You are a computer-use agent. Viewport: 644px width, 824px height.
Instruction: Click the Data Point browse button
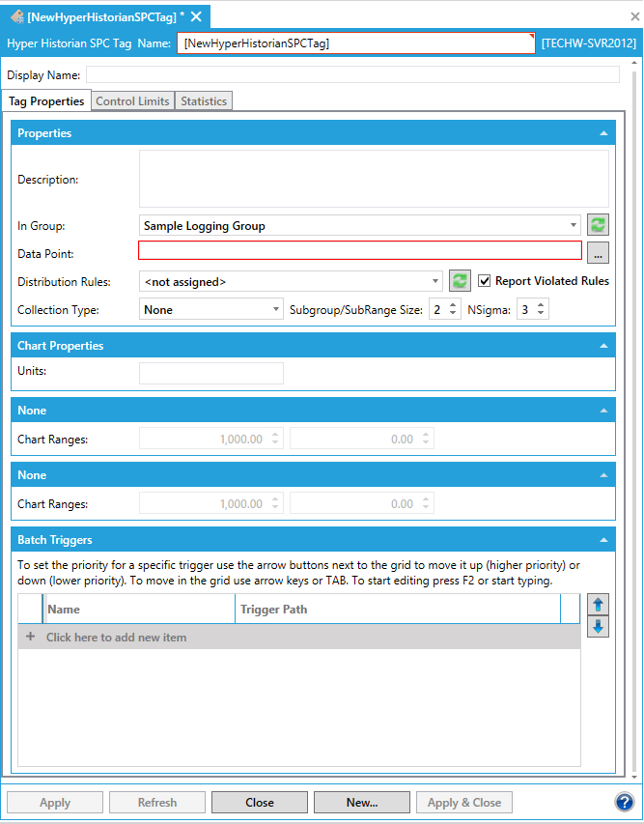click(x=599, y=252)
